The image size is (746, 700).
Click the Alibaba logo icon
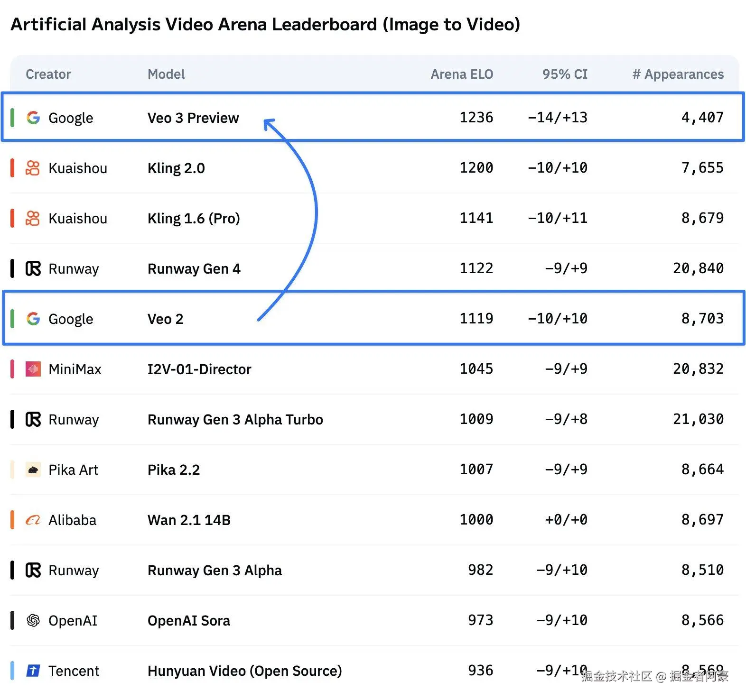click(33, 520)
